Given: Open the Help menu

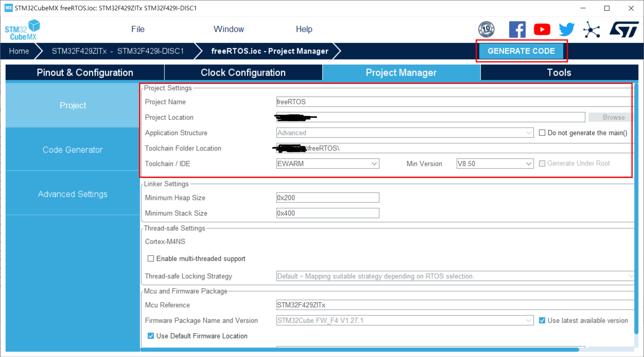Looking at the screenshot, I should 304,29.
